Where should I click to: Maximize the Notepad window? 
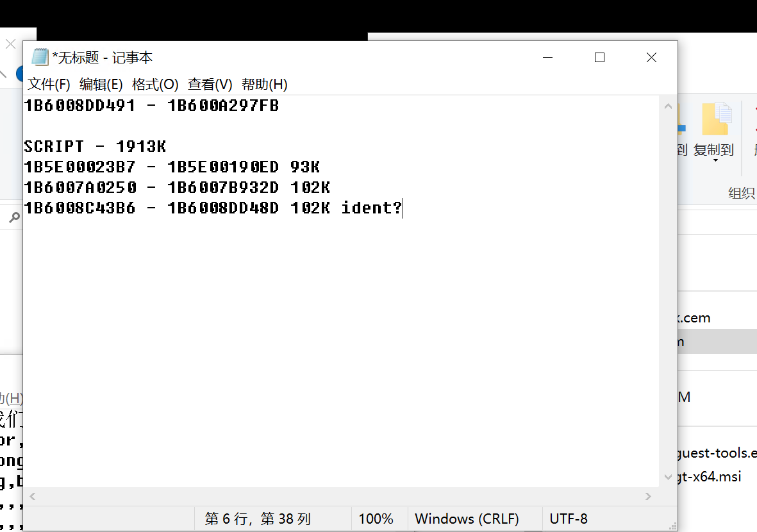(x=599, y=57)
